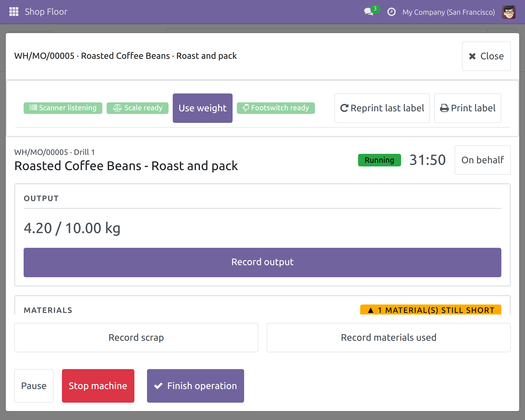Pause the operation

point(34,386)
